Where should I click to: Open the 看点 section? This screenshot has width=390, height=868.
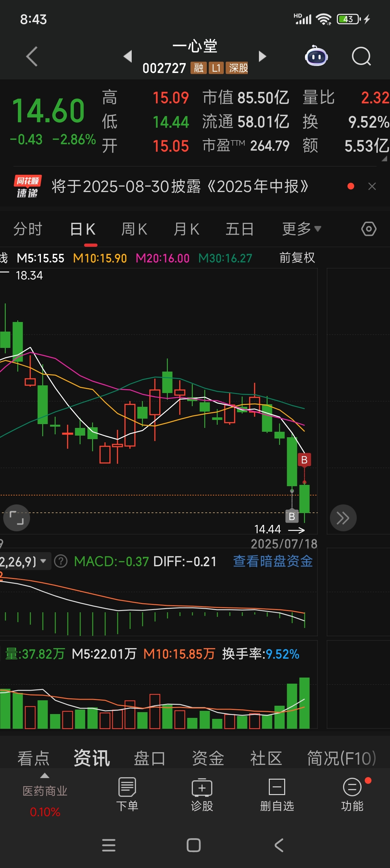pos(33,758)
